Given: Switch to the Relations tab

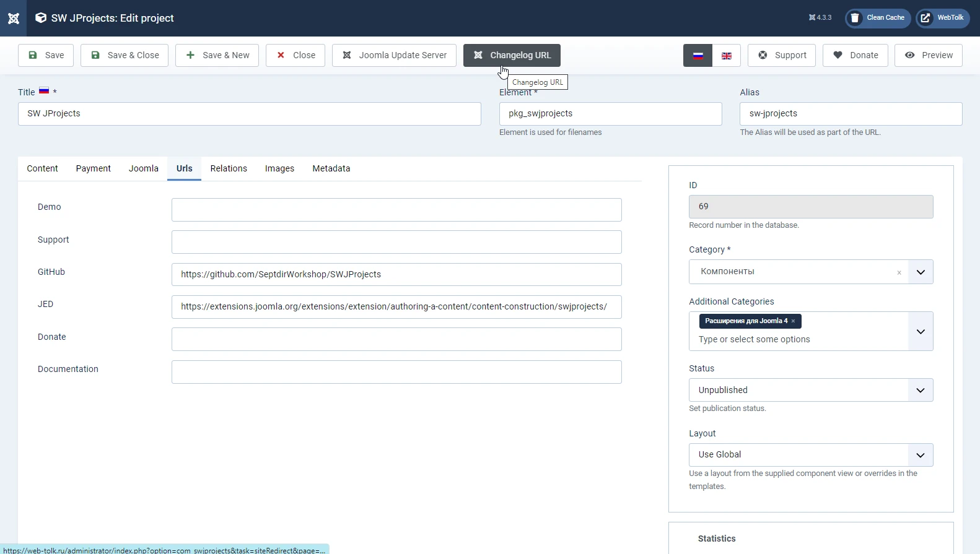Looking at the screenshot, I should click(x=229, y=168).
